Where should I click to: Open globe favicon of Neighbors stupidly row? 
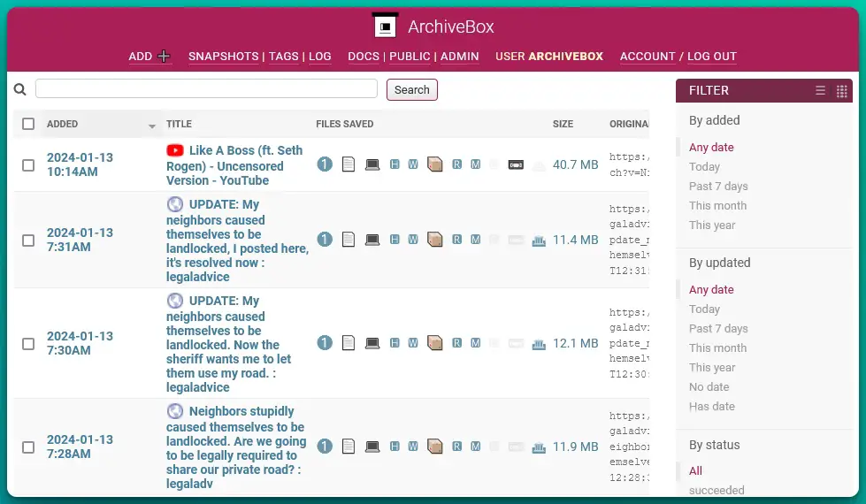coord(175,410)
